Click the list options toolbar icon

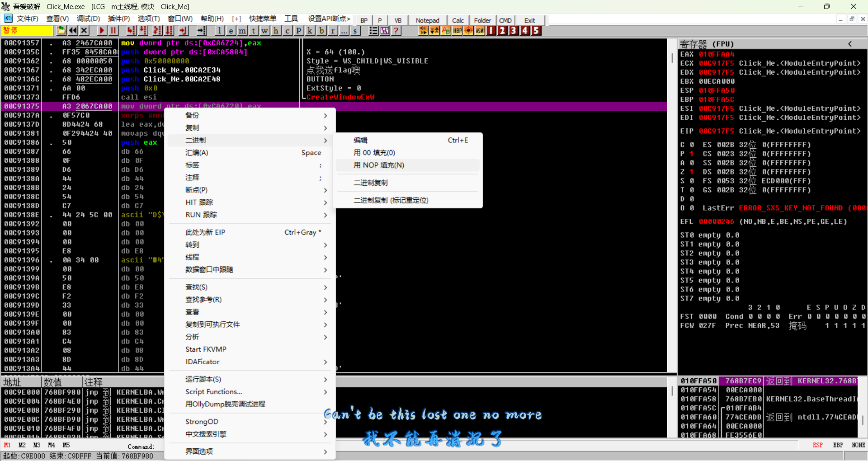(373, 30)
